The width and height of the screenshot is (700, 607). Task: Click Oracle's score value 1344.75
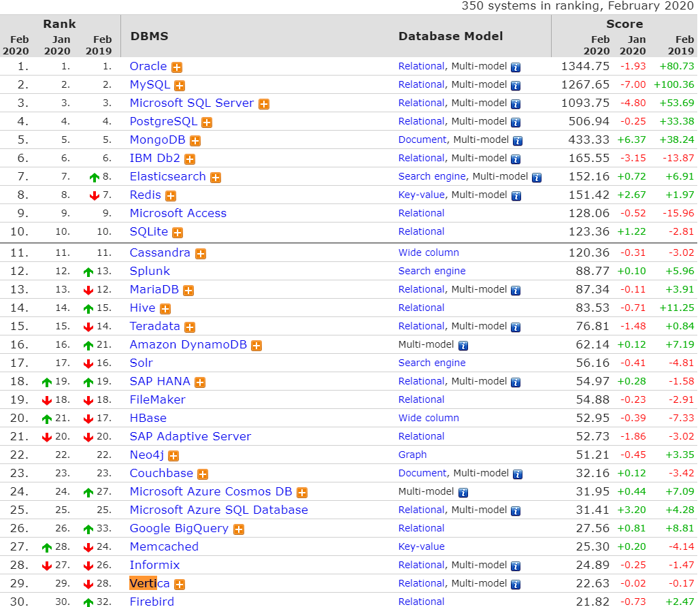pyautogui.click(x=585, y=66)
